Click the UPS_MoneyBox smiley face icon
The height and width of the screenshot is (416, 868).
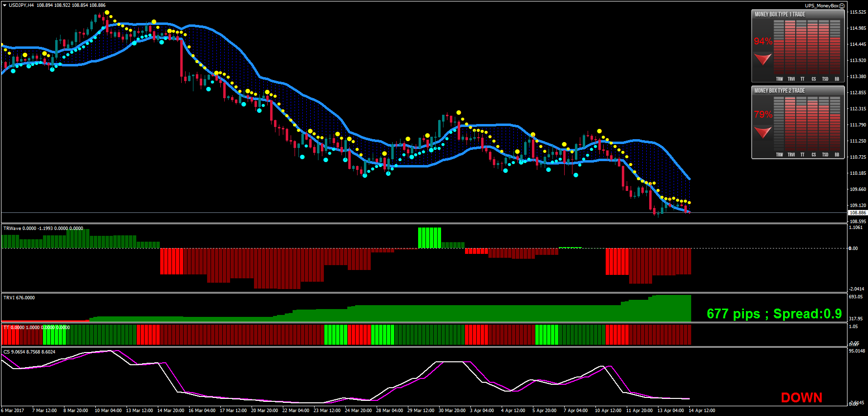842,6
